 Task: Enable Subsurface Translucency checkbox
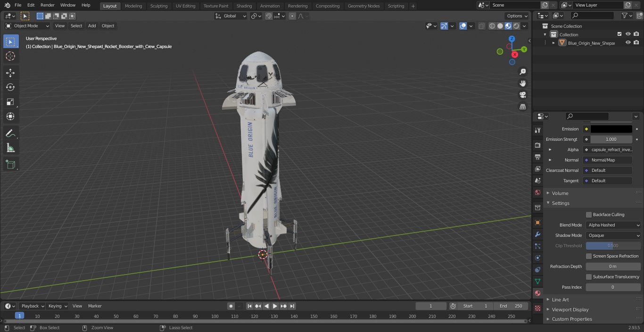click(x=589, y=277)
